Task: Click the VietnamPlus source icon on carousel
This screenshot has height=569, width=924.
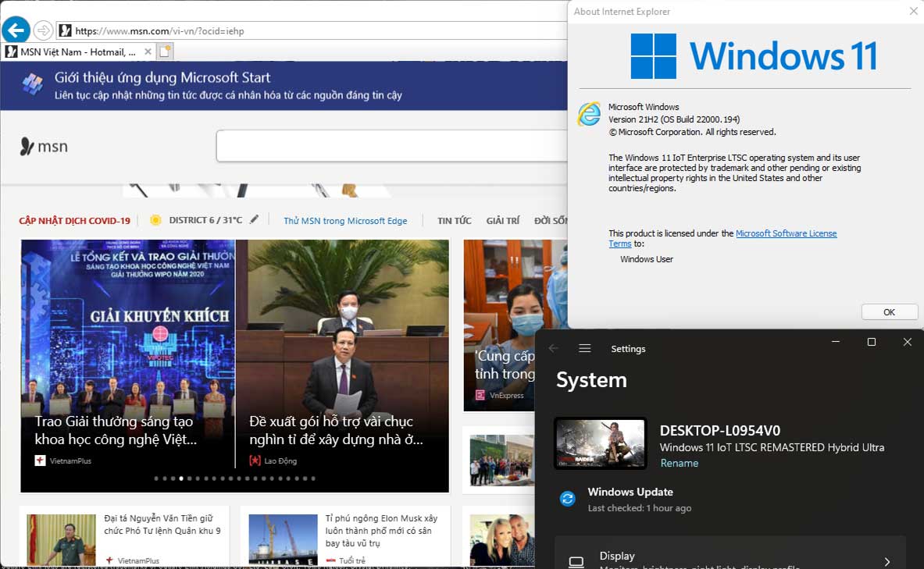Action: tap(40, 461)
